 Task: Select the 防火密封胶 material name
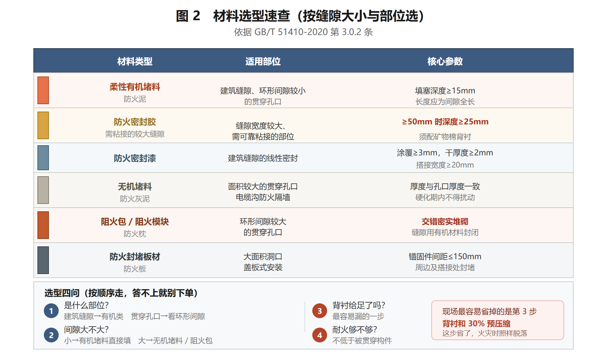(135, 122)
